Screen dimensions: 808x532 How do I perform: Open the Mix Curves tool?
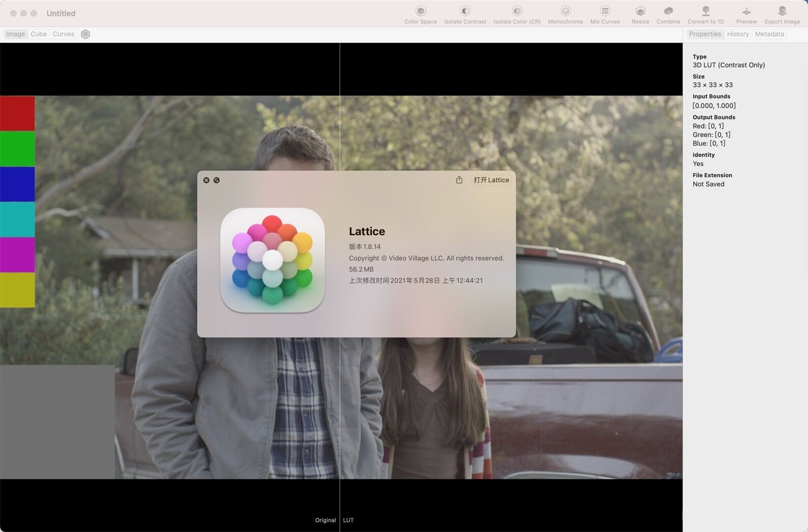click(x=605, y=15)
